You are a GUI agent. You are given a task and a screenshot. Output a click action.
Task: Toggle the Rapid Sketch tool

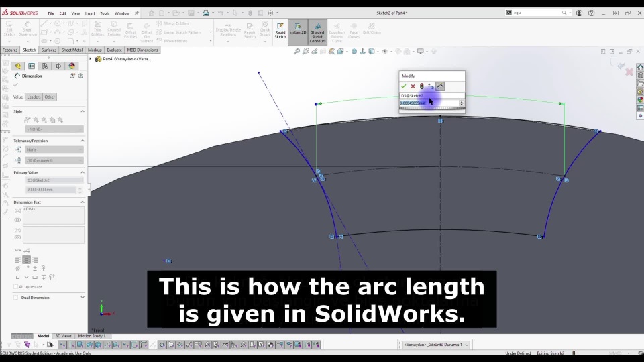280,31
